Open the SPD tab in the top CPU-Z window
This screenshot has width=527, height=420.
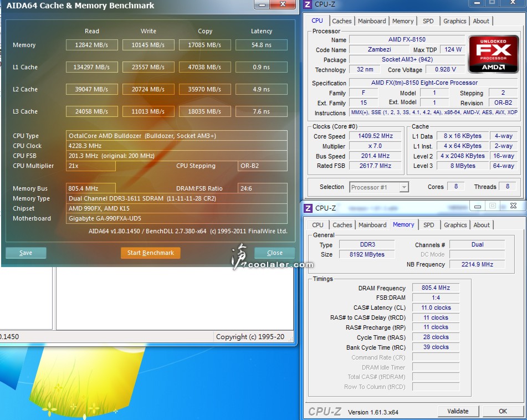[x=428, y=21]
